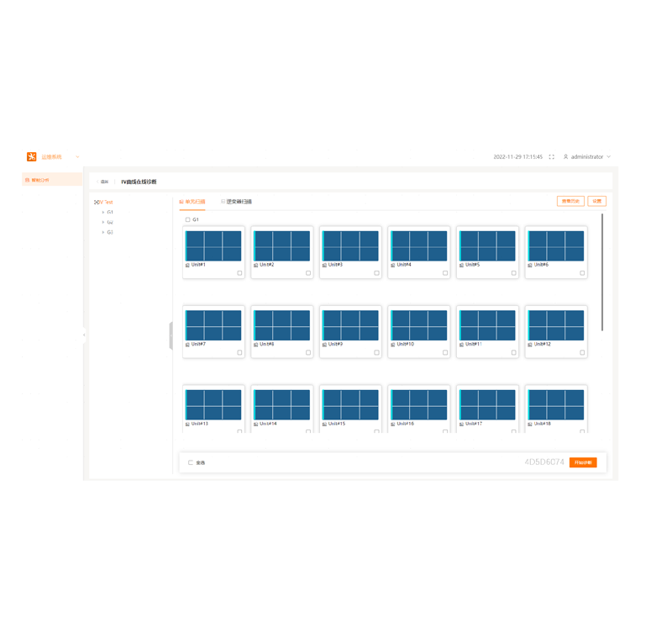Click the 单元扫描 tab icon
The height and width of the screenshot is (622, 672).
[x=180, y=201]
